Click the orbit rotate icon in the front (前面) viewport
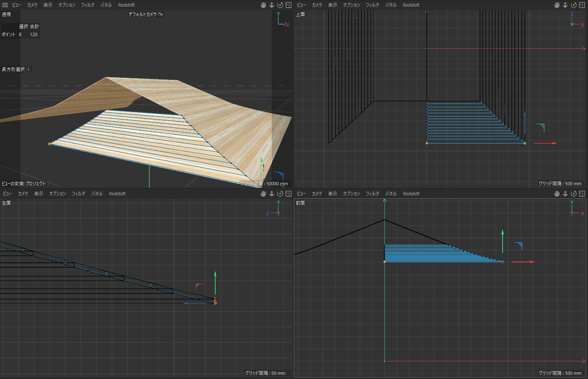Image resolution: width=588 pixels, height=379 pixels. click(x=574, y=194)
